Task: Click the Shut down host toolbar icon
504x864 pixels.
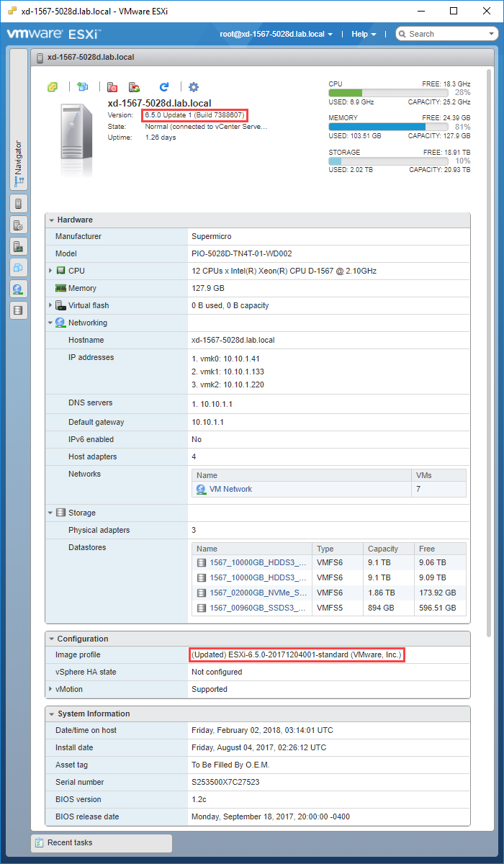Action: [x=112, y=87]
